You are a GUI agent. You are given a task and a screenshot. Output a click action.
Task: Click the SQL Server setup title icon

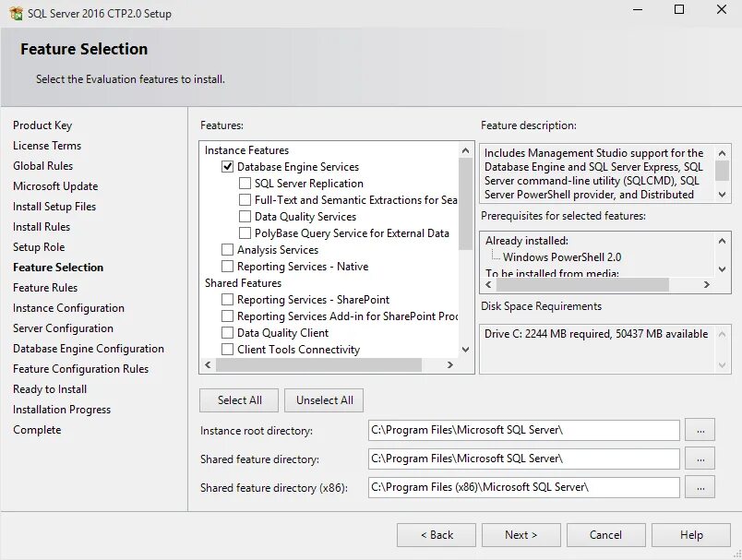click(x=16, y=13)
